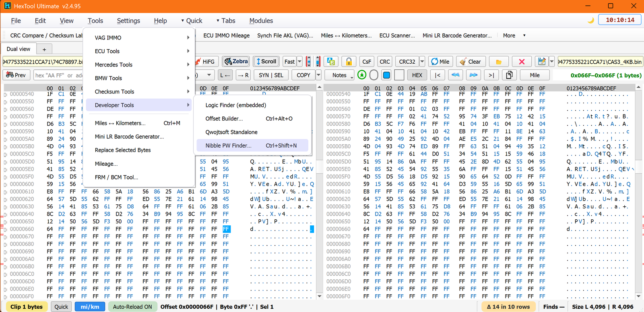The width and height of the screenshot is (644, 312).
Task: Jump to next difference with right arrows
Action: pyautogui.click(x=473, y=75)
